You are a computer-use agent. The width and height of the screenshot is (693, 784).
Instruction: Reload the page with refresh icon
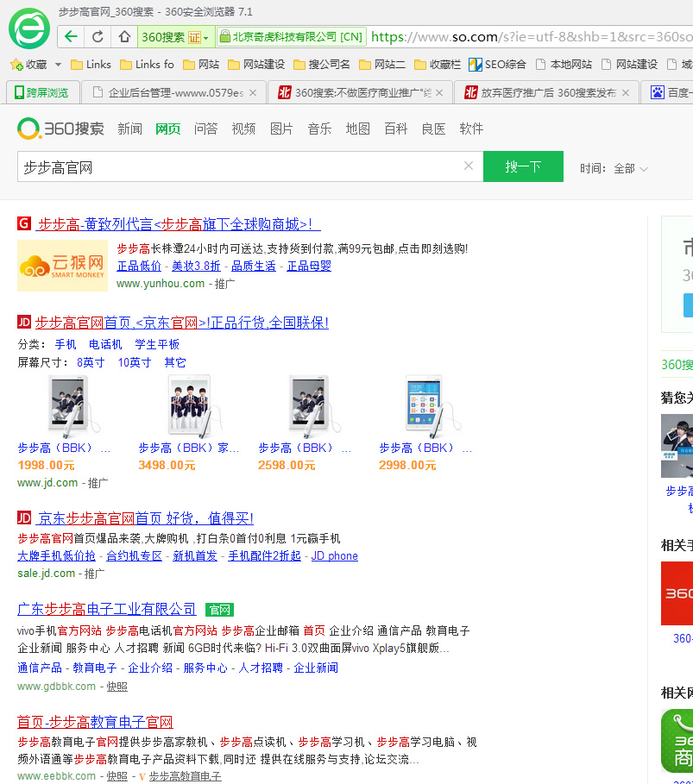pyautogui.click(x=98, y=36)
